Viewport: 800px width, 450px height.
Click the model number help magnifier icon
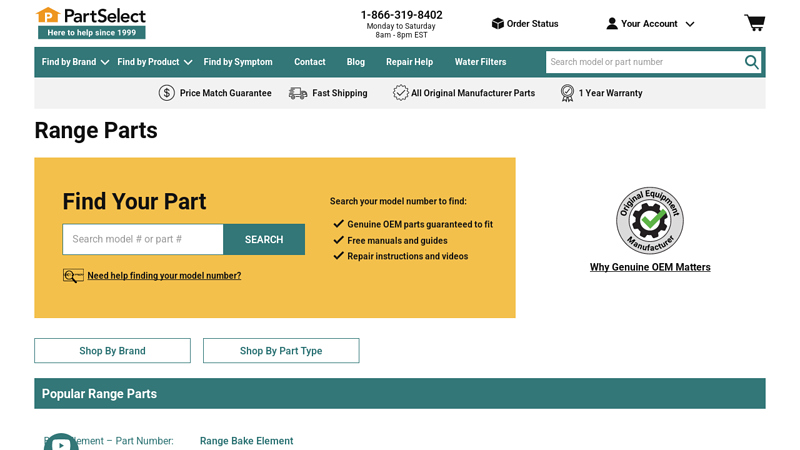pos(73,276)
